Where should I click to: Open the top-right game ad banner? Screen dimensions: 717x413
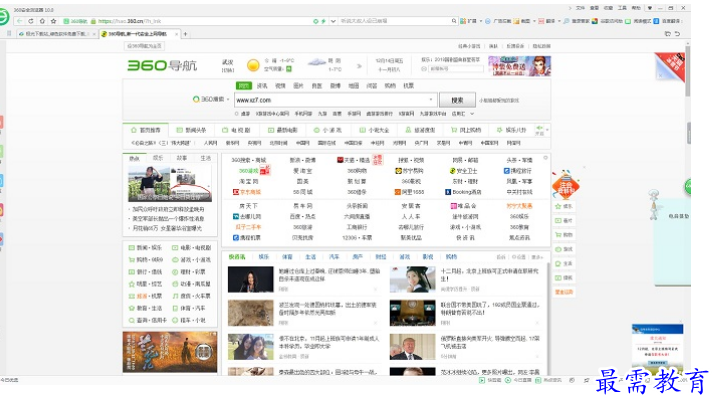pos(519,66)
